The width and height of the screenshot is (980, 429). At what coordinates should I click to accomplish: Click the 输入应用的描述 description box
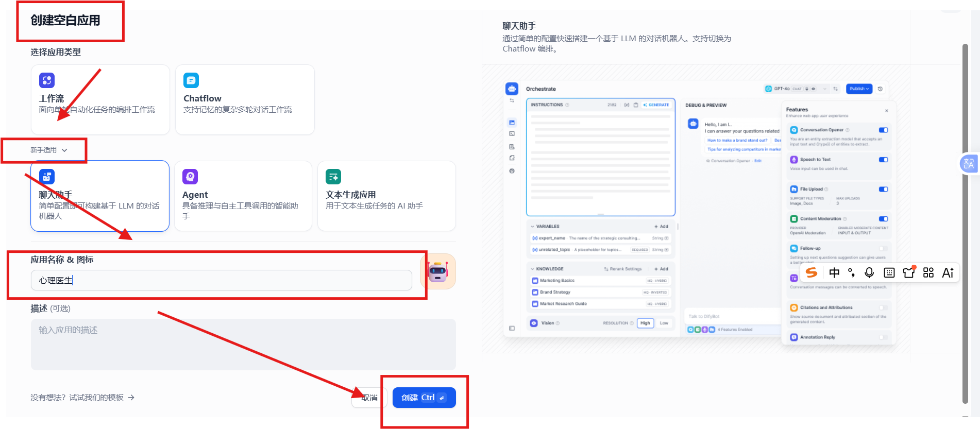243,344
